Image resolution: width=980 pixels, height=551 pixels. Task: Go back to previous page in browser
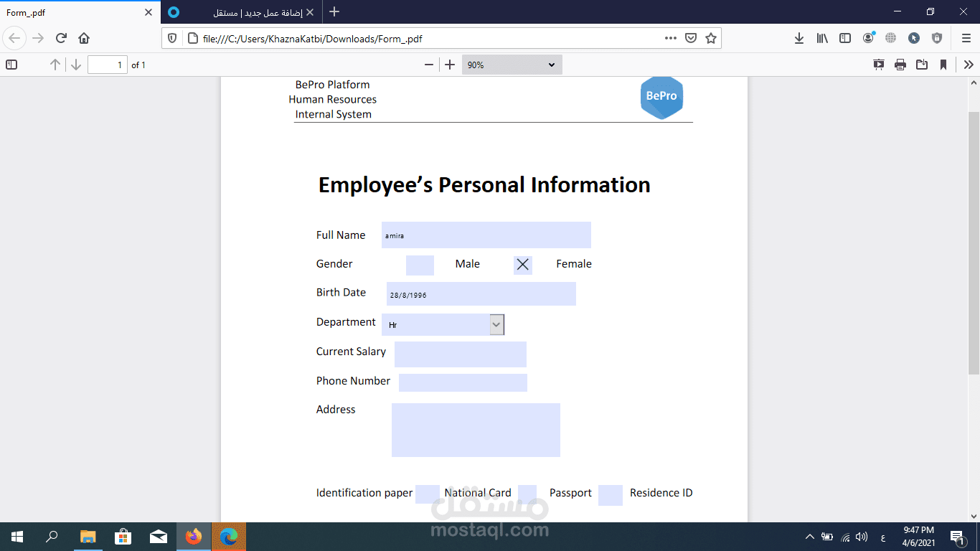[x=15, y=38]
